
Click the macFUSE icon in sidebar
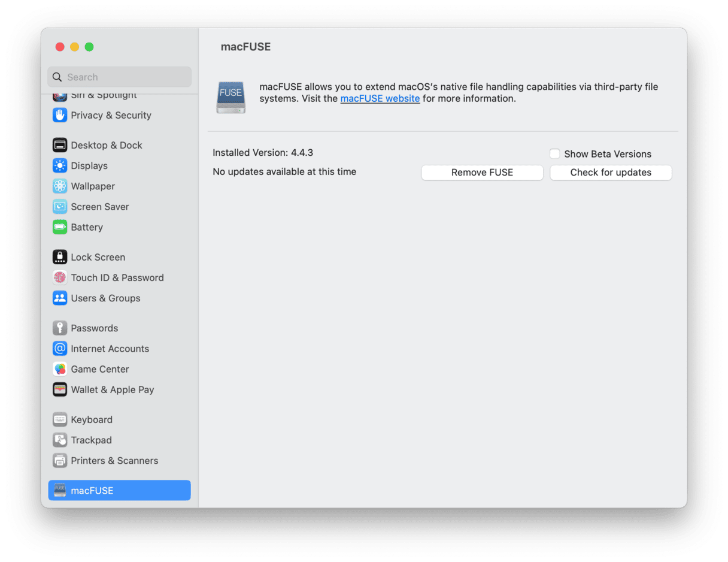pyautogui.click(x=60, y=490)
